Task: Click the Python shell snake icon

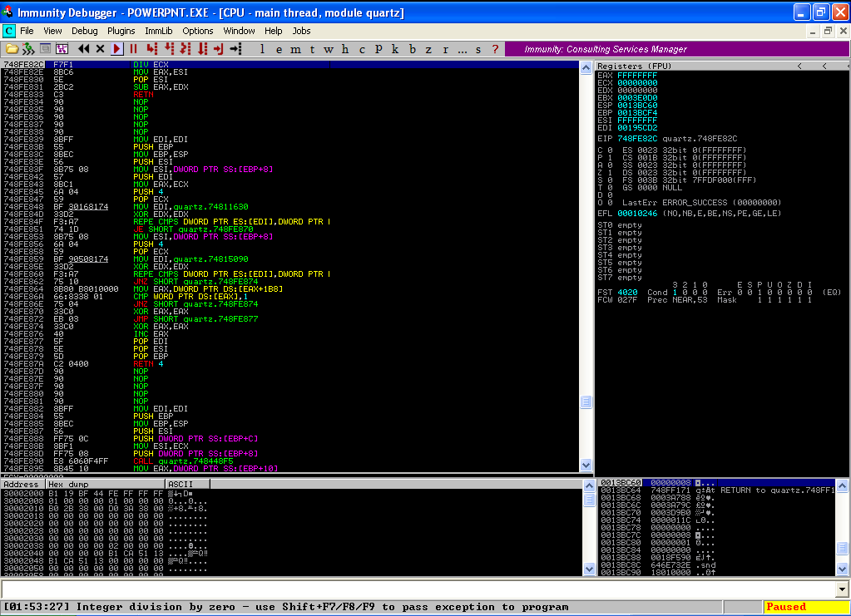Action: click(x=28, y=49)
